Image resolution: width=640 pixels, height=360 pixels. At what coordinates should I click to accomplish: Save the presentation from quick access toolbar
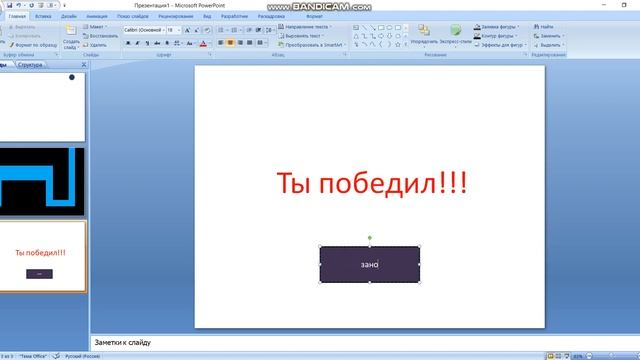(x=9, y=5)
